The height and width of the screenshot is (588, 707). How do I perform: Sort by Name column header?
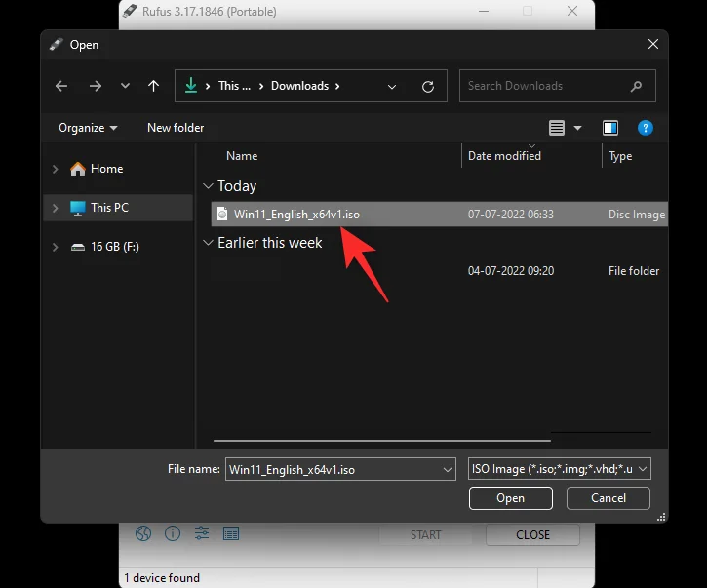tap(242, 156)
